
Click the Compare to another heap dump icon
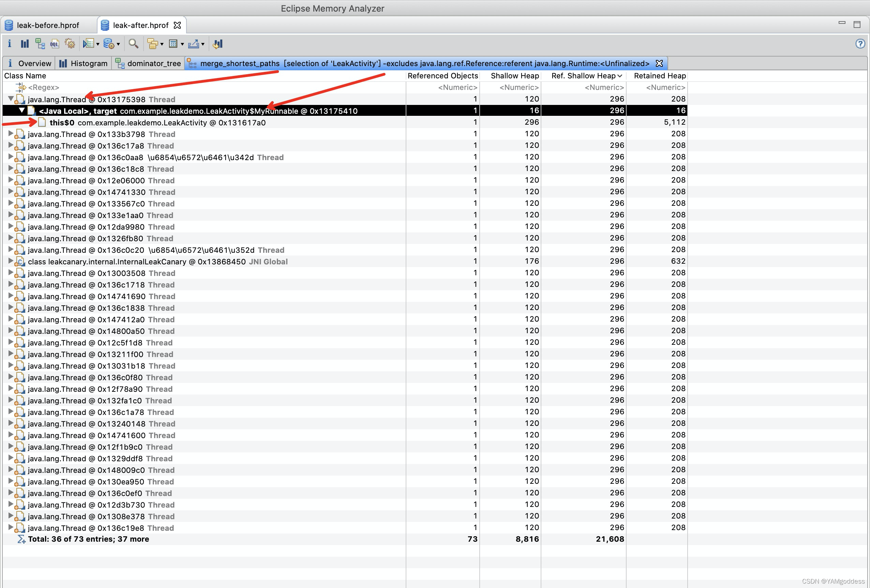click(217, 44)
